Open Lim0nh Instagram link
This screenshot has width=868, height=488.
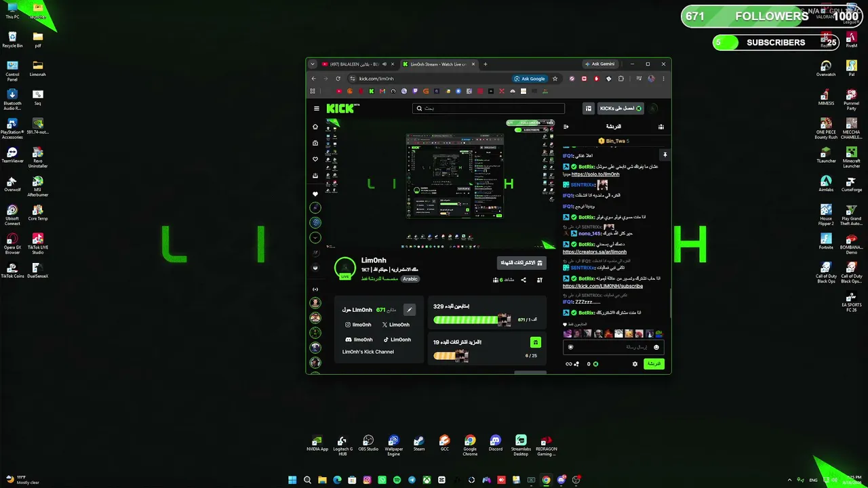point(358,325)
